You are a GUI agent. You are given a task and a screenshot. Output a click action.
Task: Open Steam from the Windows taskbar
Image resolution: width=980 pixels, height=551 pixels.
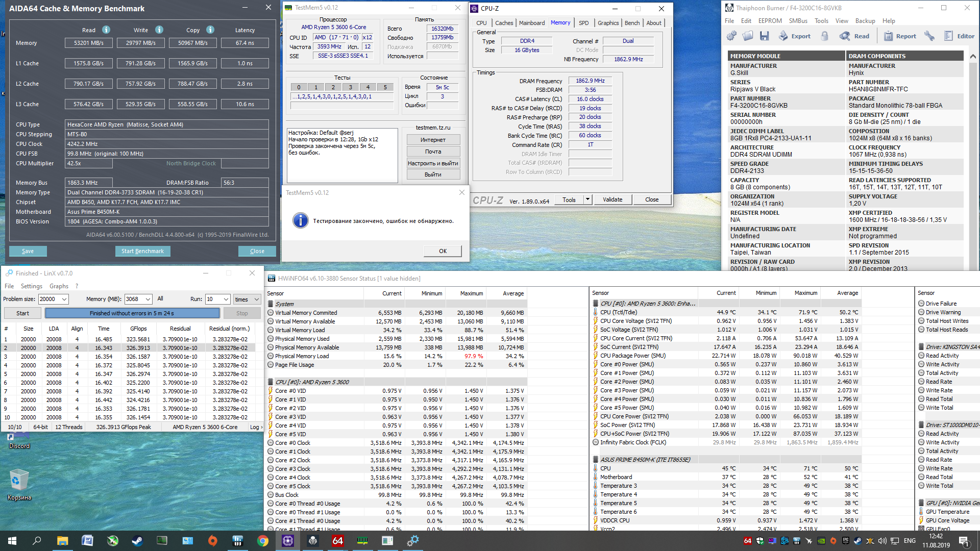pyautogui.click(x=137, y=541)
